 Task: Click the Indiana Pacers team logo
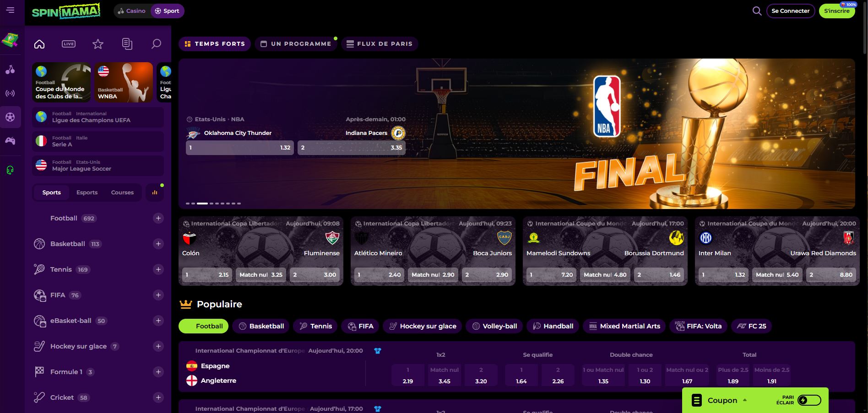[398, 133]
